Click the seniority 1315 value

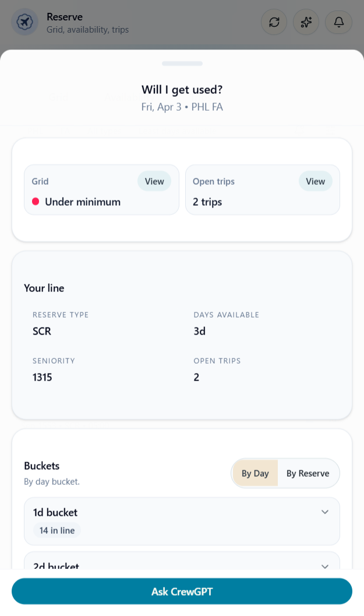[43, 377]
